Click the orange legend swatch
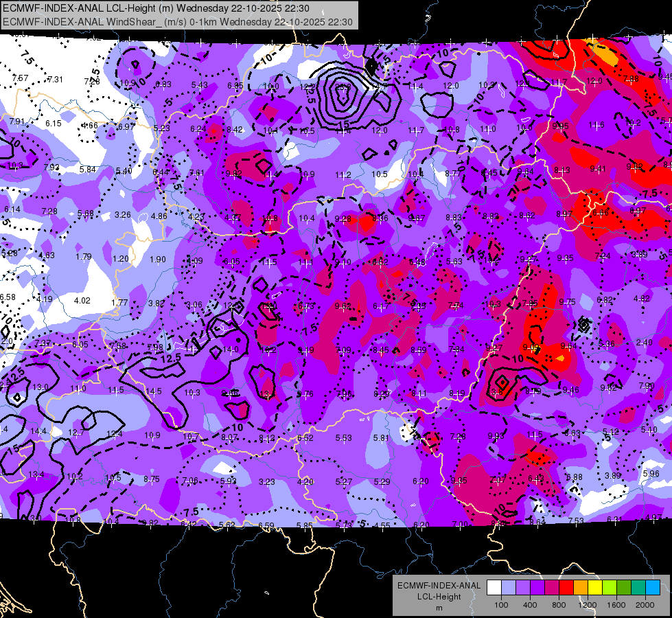The image size is (672, 618). pyautogui.click(x=581, y=588)
